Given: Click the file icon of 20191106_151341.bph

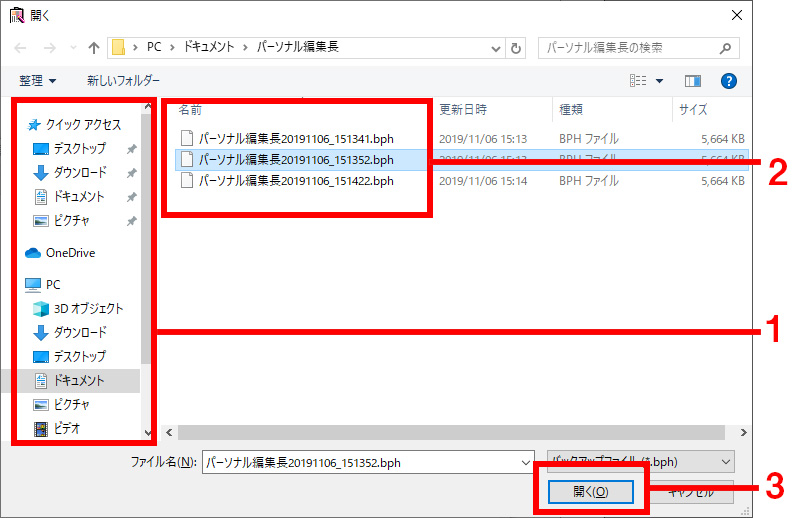Looking at the screenshot, I should [187, 138].
